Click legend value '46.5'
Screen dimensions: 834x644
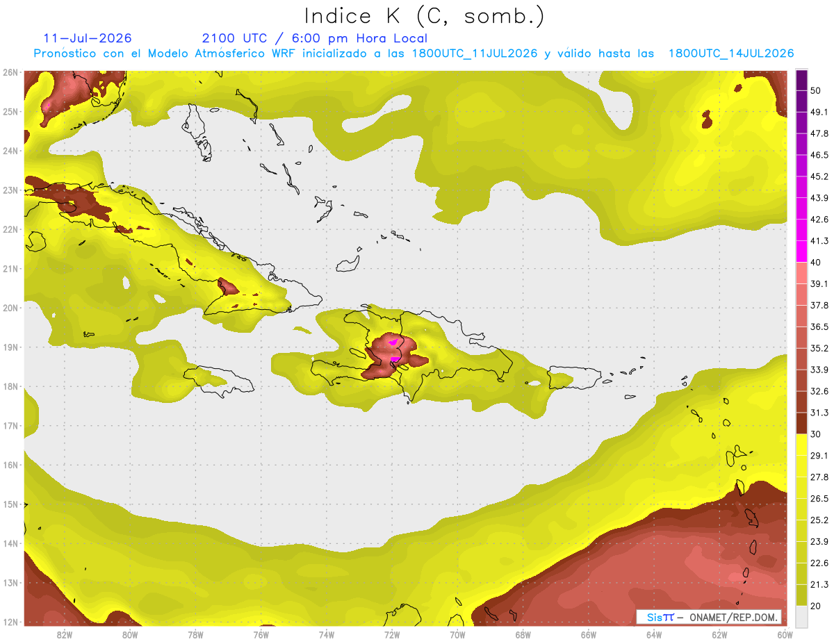pos(819,155)
